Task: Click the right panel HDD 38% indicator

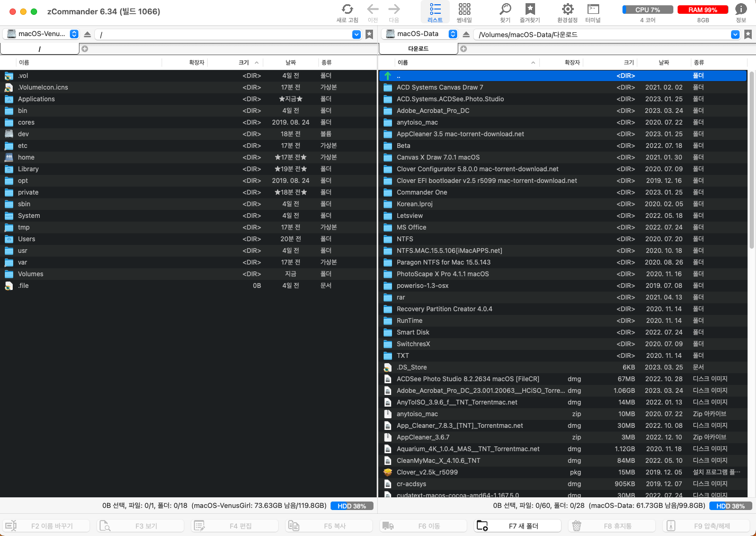Action: [731, 506]
